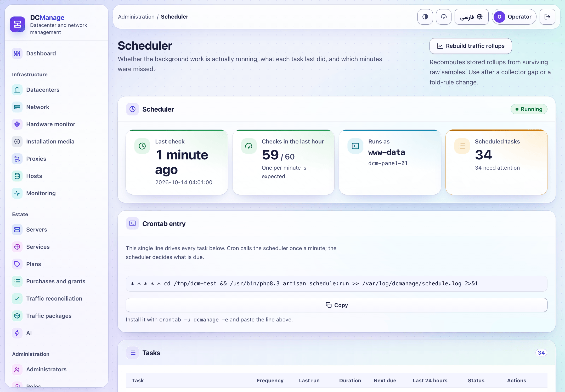Click the DCManage logo icon
565x392 pixels.
(x=18, y=24)
